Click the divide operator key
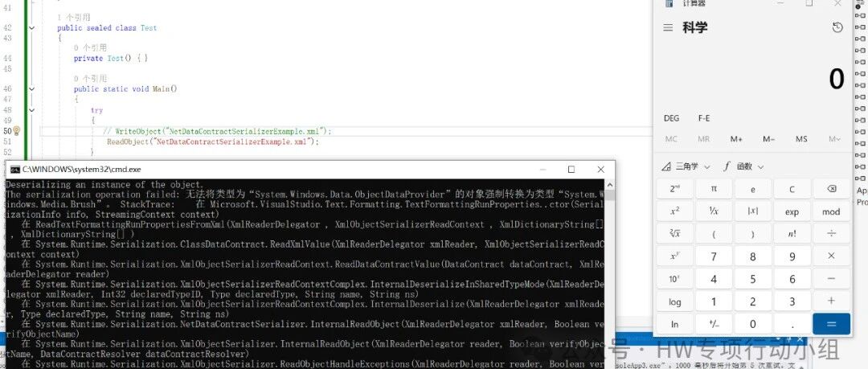Screen dimensions: 868x369 tap(831, 234)
